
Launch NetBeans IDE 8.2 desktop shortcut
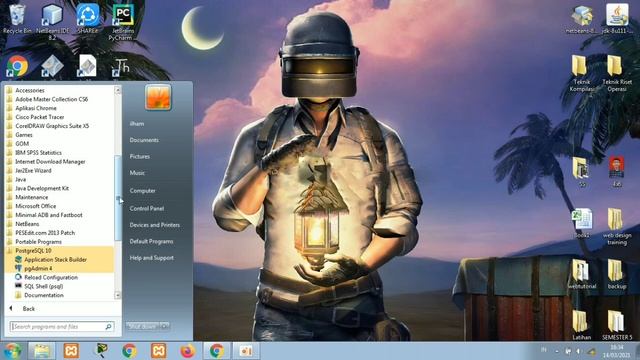(x=52, y=22)
